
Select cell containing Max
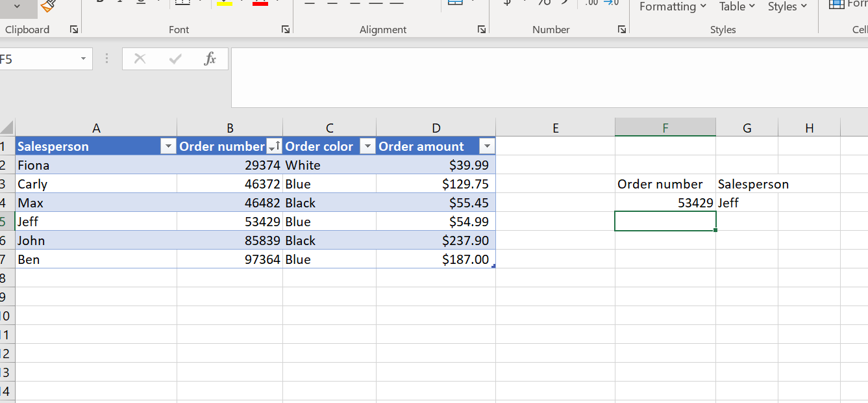click(96, 203)
